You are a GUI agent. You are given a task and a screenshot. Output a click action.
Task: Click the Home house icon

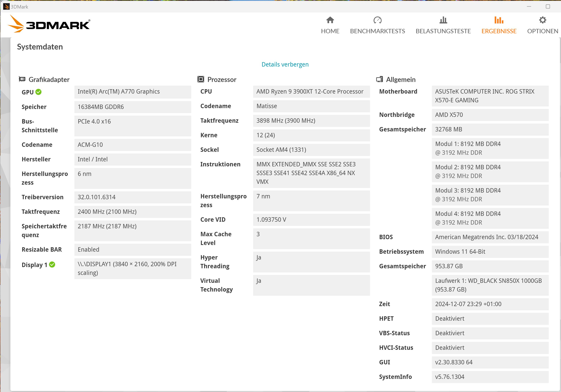point(330,20)
